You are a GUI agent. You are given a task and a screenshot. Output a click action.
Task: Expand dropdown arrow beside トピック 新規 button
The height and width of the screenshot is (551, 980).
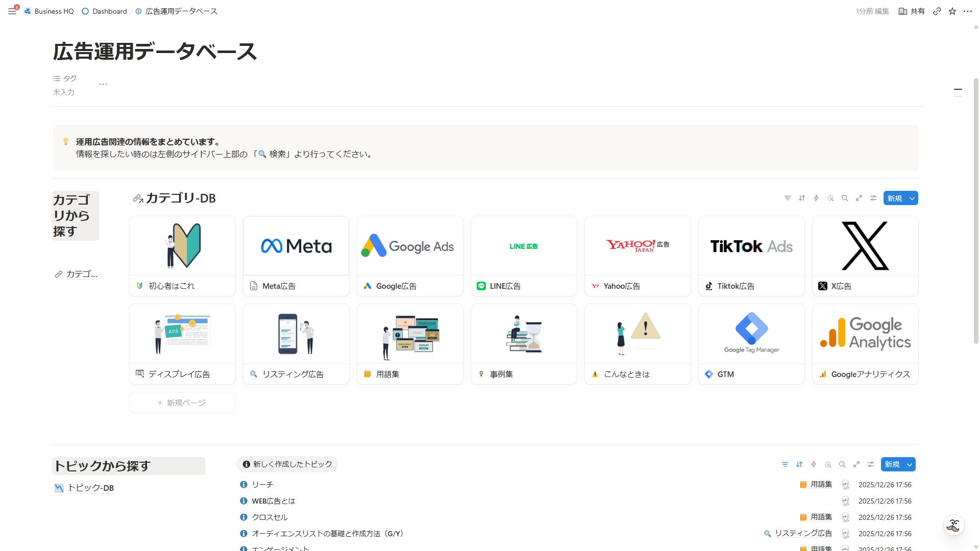click(910, 464)
